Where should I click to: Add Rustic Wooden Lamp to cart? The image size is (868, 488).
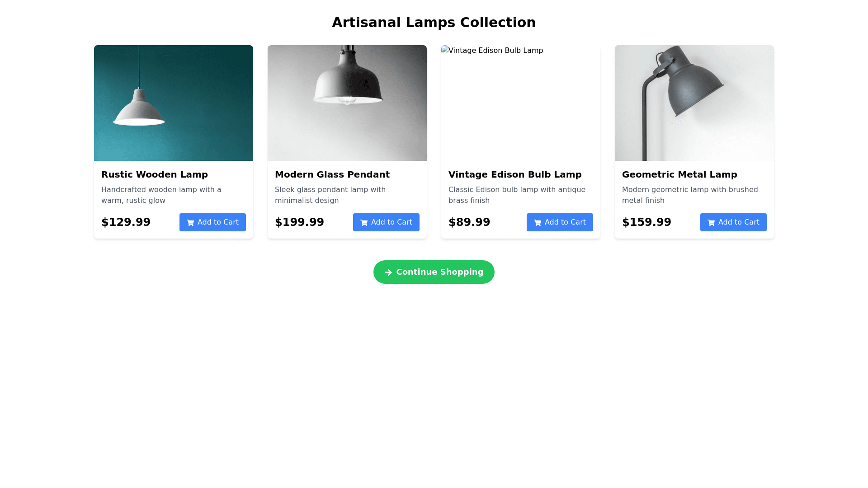click(212, 222)
